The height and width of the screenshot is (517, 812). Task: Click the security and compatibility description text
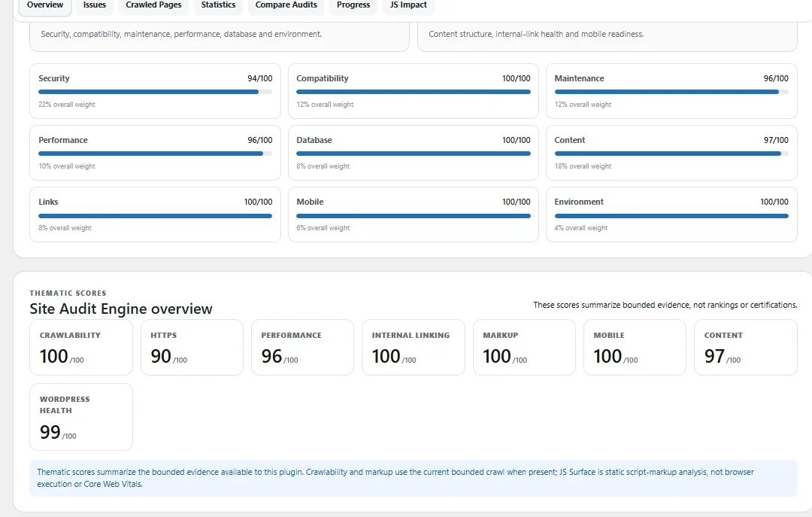(181, 34)
